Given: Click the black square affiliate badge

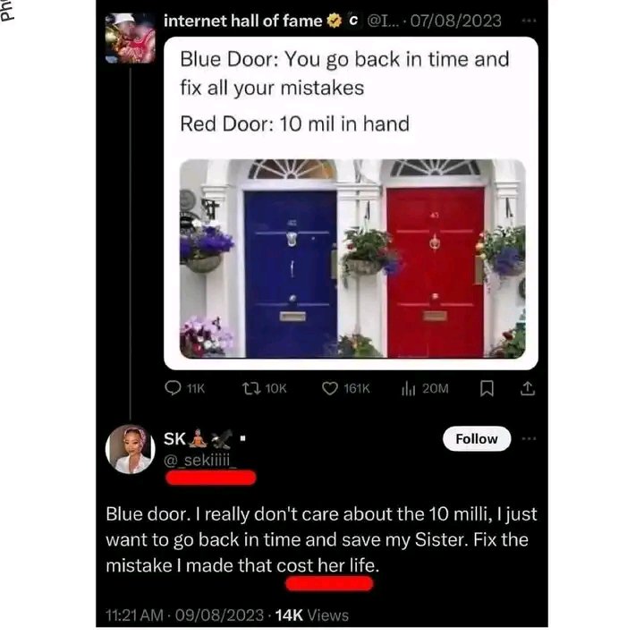Looking at the screenshot, I should click(352, 21).
